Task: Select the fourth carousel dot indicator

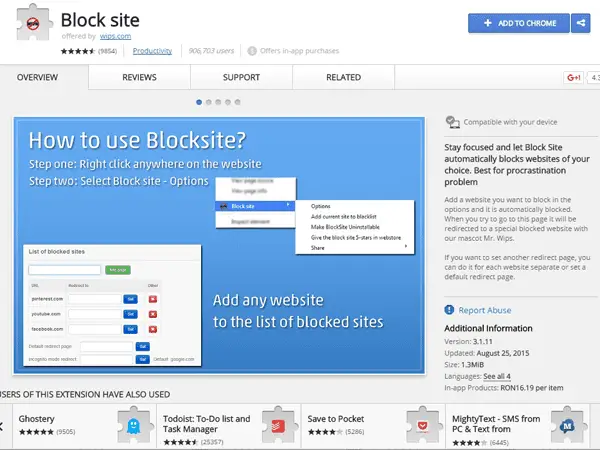Action: [228, 102]
